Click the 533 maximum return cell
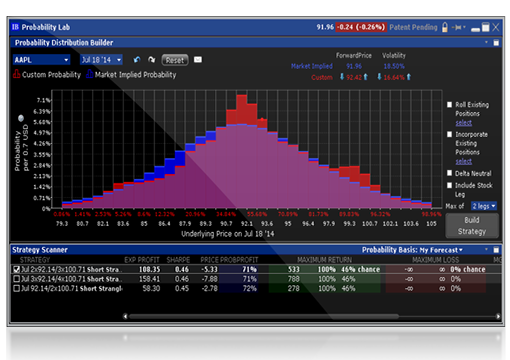Screen dimensions: 510x360 point(293,269)
